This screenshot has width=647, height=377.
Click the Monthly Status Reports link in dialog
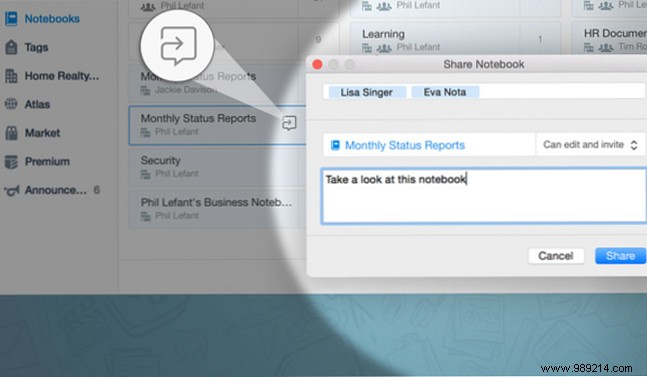[405, 145]
